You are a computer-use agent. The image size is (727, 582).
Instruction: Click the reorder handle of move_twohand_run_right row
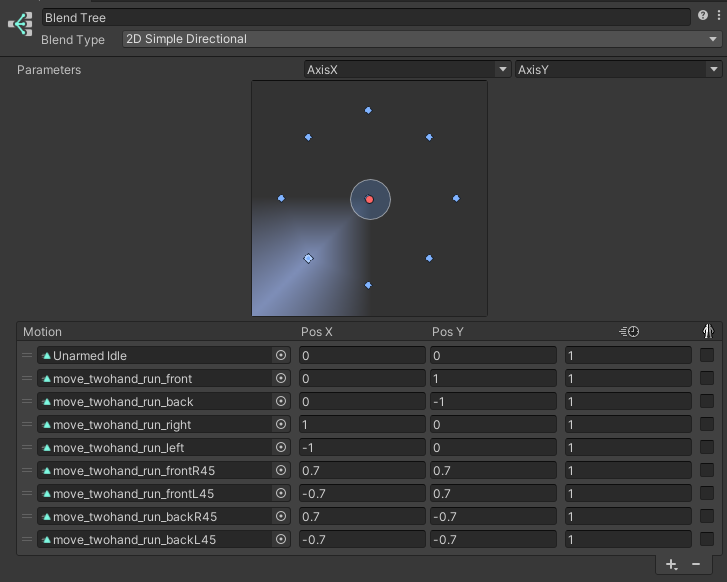(x=27, y=424)
